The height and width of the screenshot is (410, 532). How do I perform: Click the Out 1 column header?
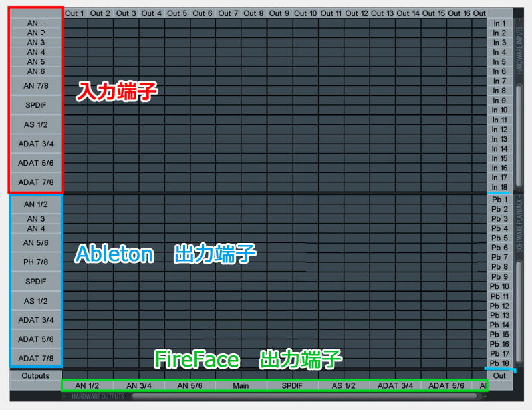(x=75, y=13)
